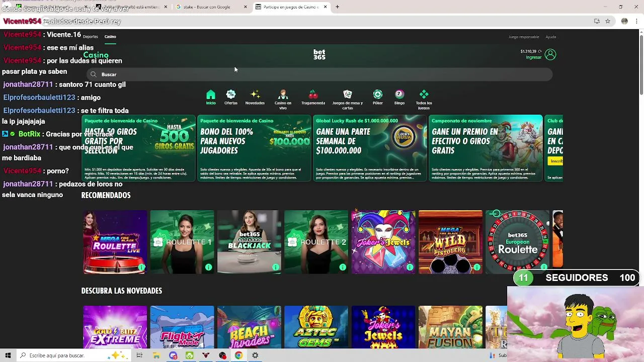Viewport: 644px width, 362px height.
Task: Open the Windows Start menu
Action: tap(8, 355)
